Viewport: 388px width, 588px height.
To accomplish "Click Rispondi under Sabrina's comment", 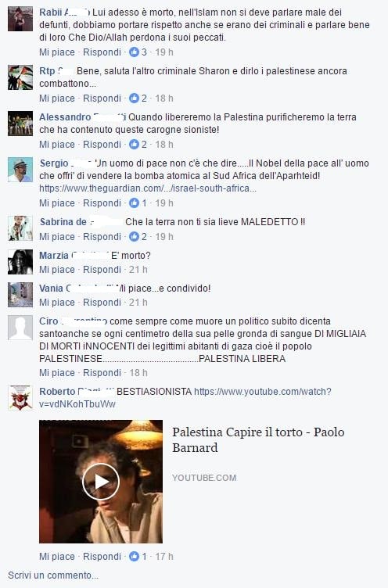I will tap(102, 237).
